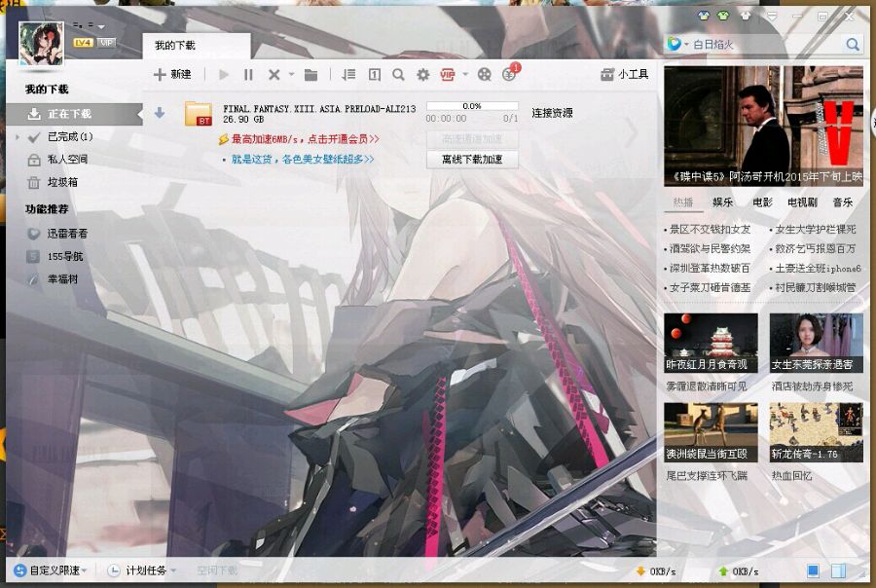
Task: Click the search engine logo dropdown
Action: pos(677,44)
